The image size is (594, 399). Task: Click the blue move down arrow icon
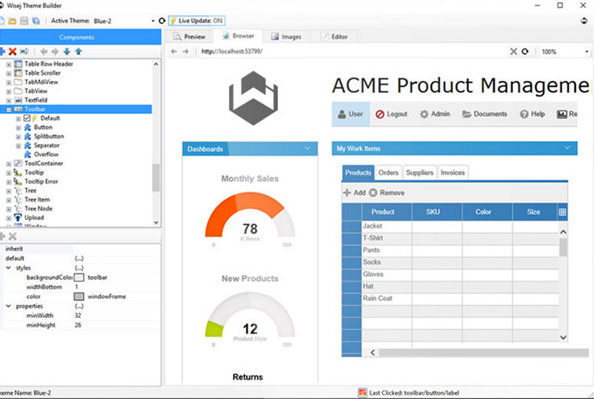(67, 51)
